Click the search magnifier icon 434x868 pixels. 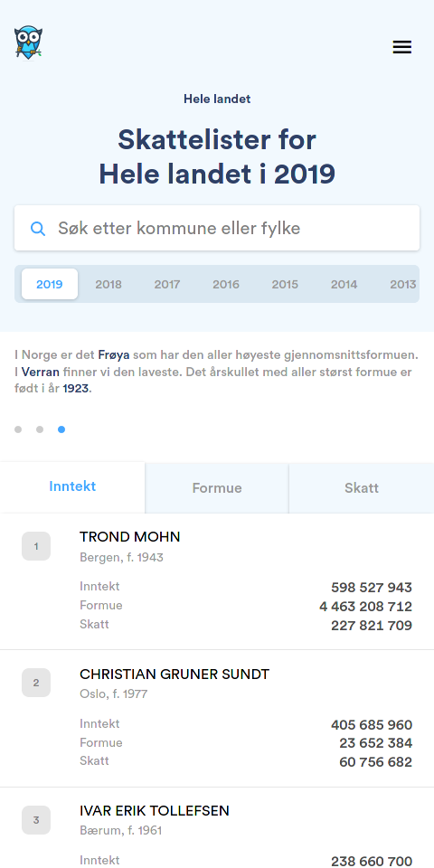[x=38, y=228]
